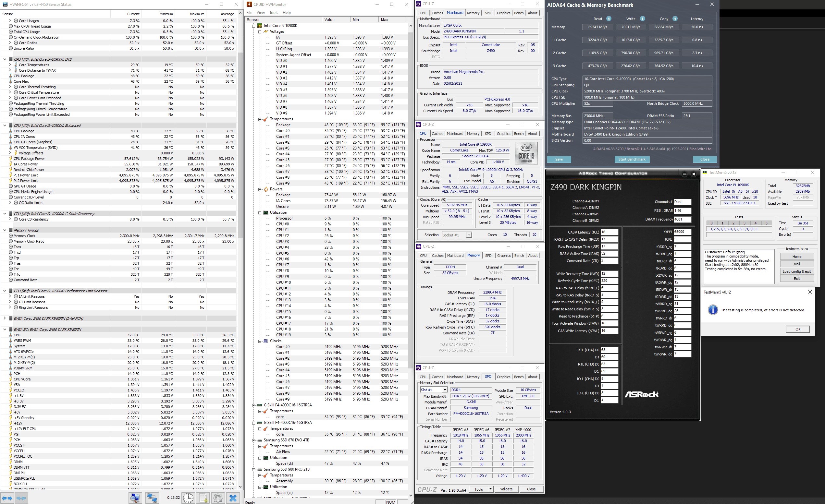Click tREFI value field in ASRock Configurator

point(682,232)
